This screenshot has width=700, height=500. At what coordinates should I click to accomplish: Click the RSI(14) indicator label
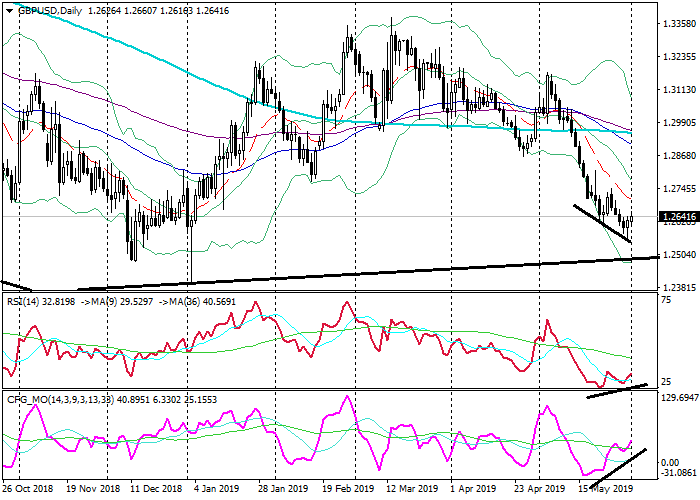[x=20, y=298]
